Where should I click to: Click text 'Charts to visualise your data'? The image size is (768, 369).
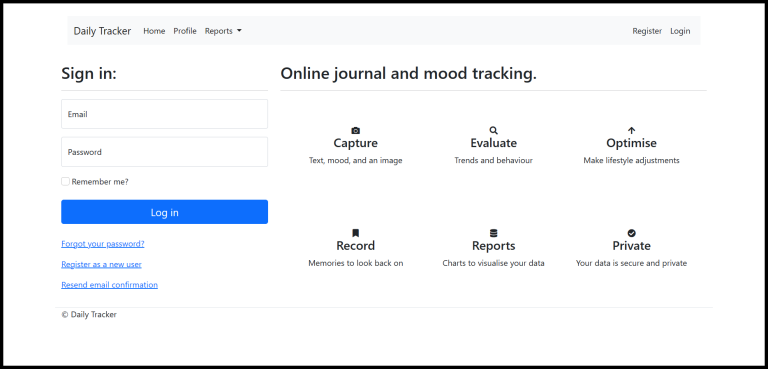click(x=493, y=263)
